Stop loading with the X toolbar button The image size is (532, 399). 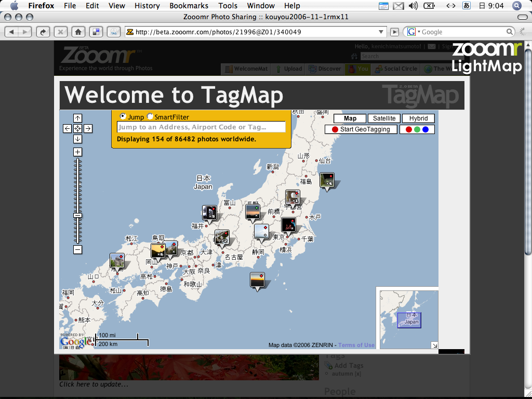click(x=60, y=32)
